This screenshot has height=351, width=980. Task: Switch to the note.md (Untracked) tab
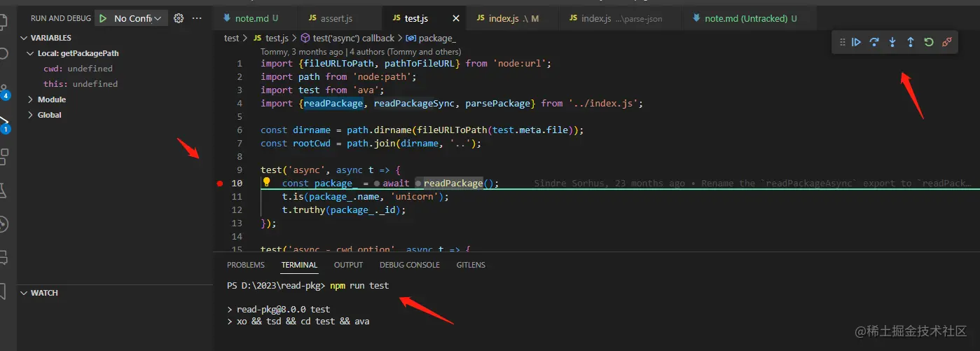click(750, 18)
